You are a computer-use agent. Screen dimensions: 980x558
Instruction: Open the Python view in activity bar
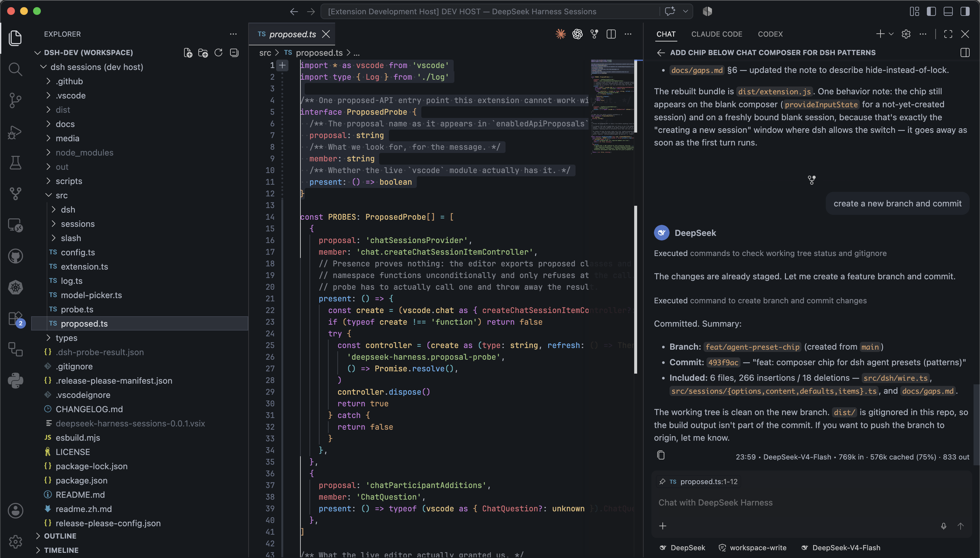point(15,380)
